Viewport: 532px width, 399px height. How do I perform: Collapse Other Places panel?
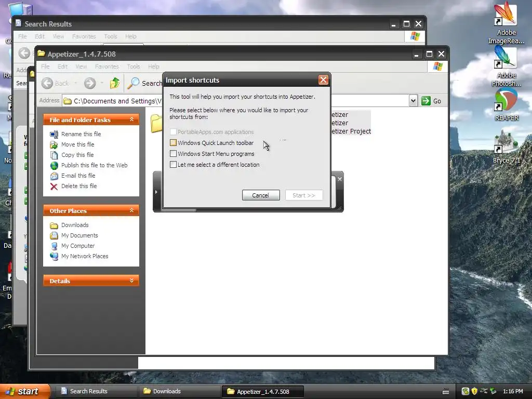pos(131,210)
